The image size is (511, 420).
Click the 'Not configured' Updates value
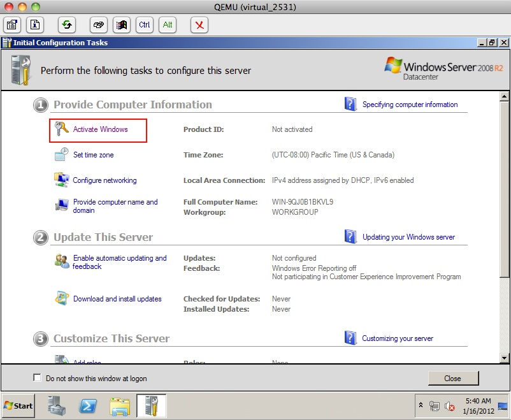click(x=294, y=258)
